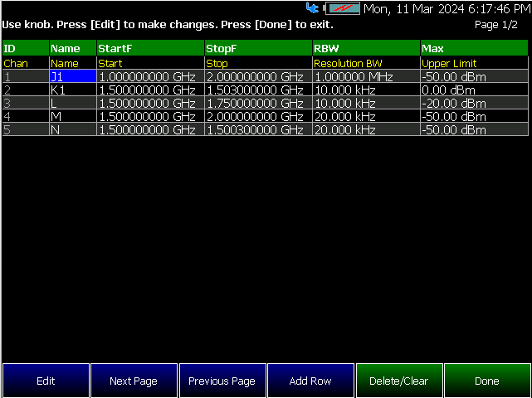The width and height of the screenshot is (532, 398).
Task: Select the 1.503000000 GHz stop cell
Action: [259, 90]
